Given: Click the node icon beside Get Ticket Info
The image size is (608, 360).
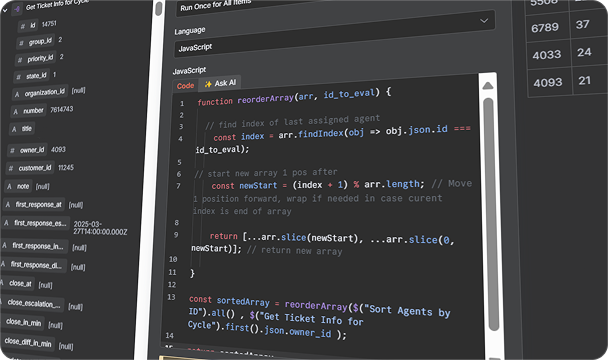Looking at the screenshot, I should [x=17, y=9].
